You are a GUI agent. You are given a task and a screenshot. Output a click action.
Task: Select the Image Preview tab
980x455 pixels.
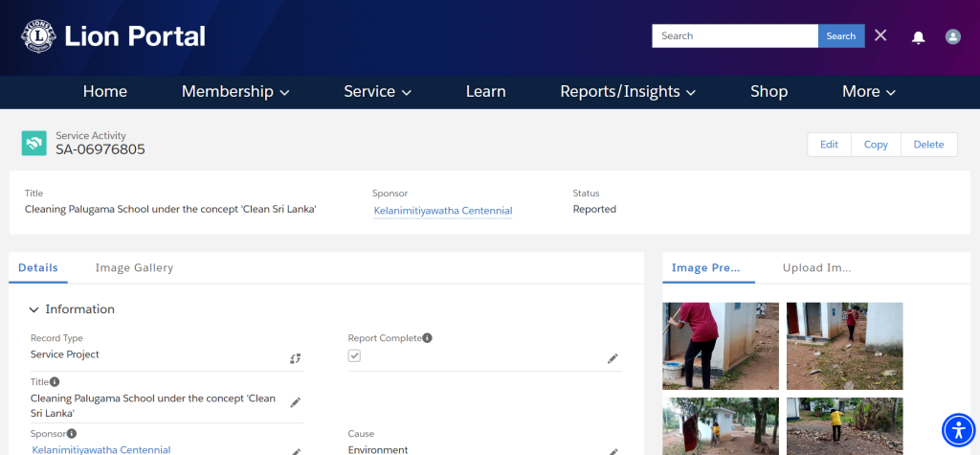(x=706, y=268)
